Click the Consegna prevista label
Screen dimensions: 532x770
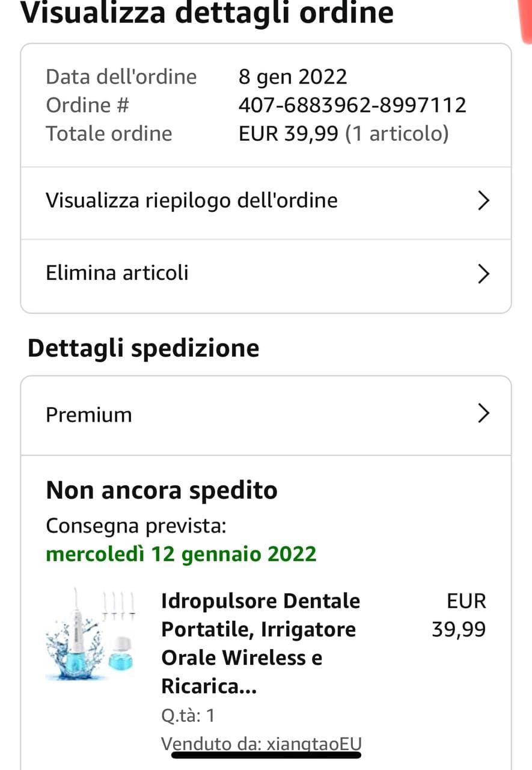click(136, 526)
